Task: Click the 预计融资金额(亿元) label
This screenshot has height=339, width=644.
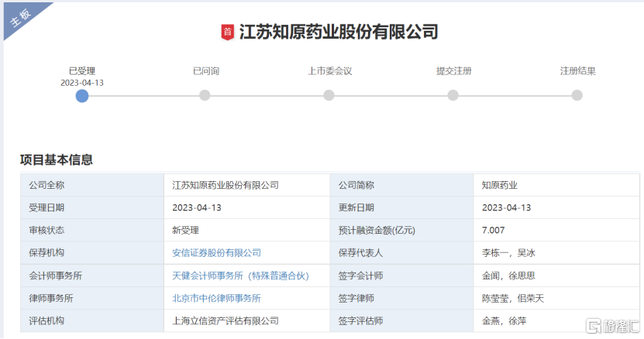Action: coord(377,230)
